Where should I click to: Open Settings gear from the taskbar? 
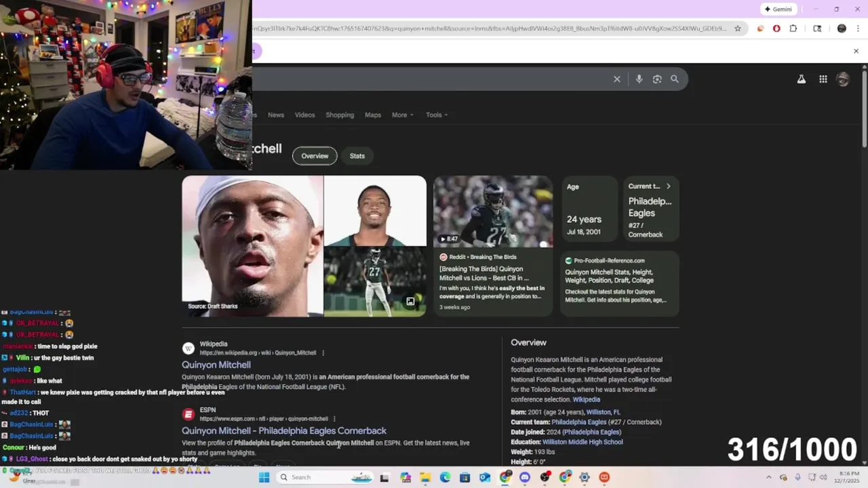(x=585, y=477)
